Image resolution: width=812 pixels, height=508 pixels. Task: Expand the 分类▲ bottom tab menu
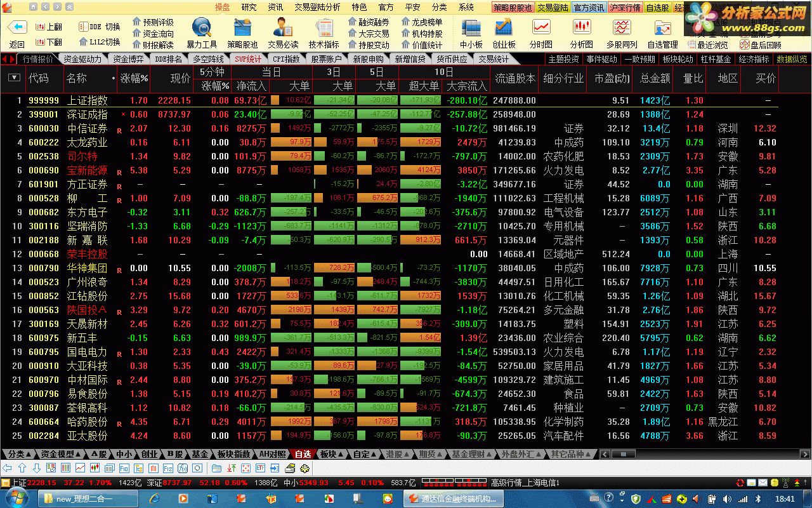[x=19, y=454]
